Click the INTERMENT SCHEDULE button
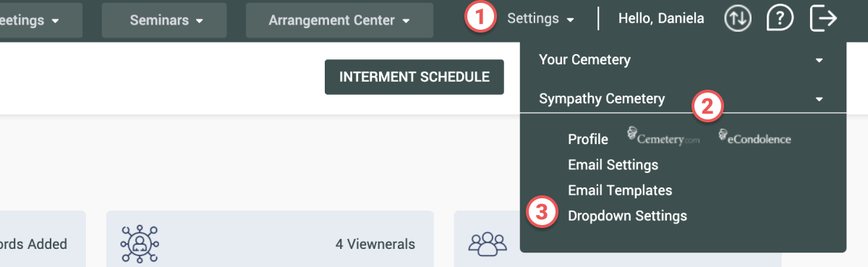The image size is (868, 267). click(414, 77)
